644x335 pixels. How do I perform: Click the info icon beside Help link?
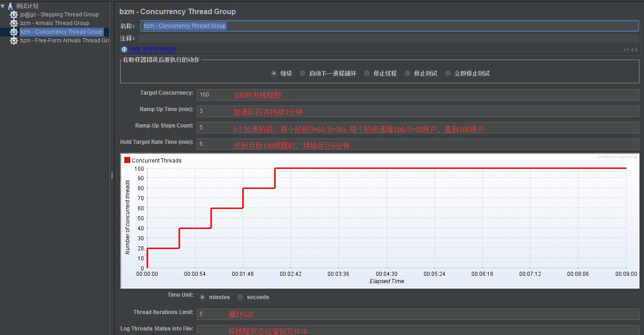pyautogui.click(x=124, y=49)
